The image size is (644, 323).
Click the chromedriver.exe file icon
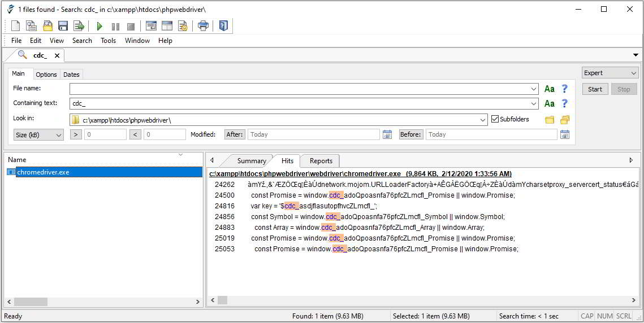(x=11, y=172)
